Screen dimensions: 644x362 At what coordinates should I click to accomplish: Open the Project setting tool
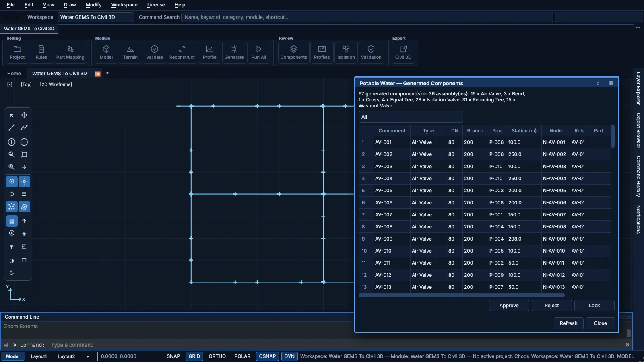17,53
